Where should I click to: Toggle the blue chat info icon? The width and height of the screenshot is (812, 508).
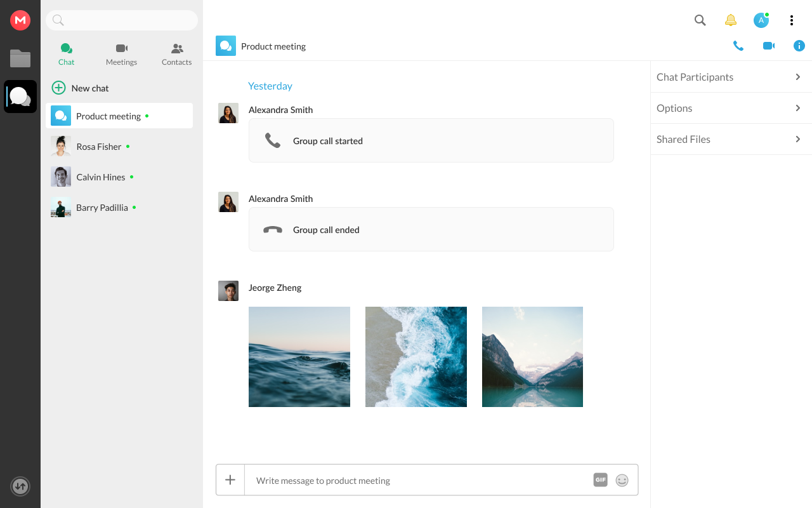(x=799, y=46)
